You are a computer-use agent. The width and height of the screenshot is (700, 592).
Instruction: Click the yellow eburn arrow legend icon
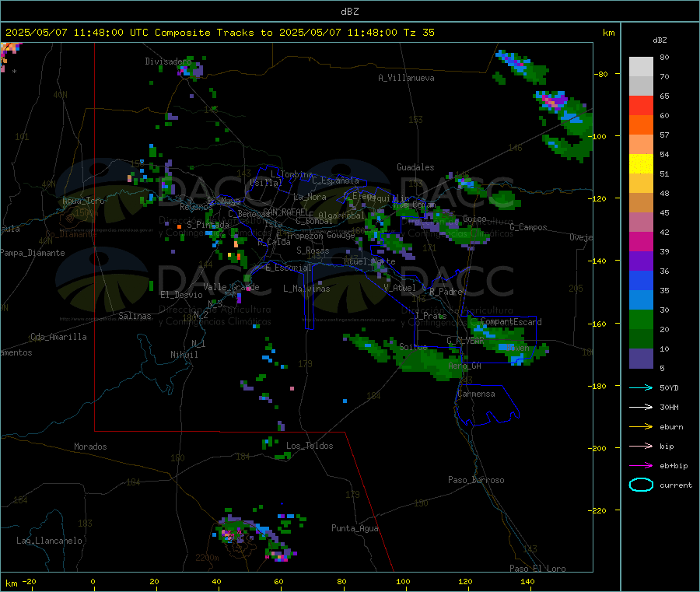click(641, 427)
